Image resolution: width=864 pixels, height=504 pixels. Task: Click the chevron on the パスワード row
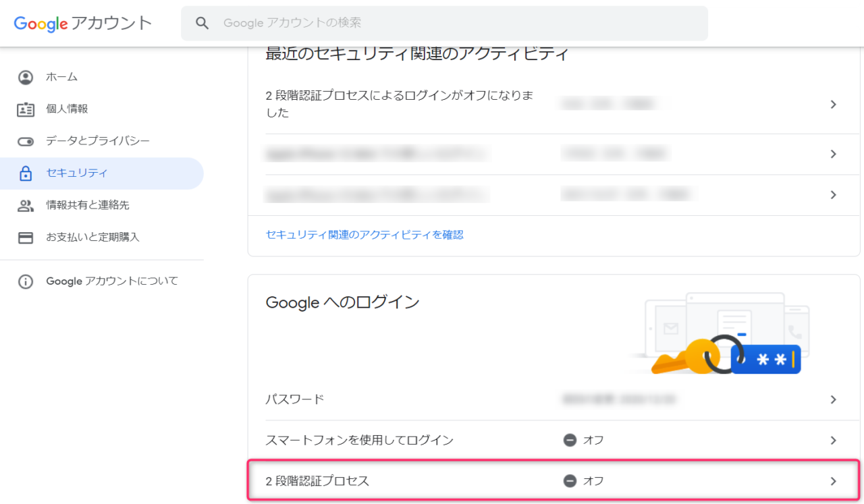tap(834, 399)
